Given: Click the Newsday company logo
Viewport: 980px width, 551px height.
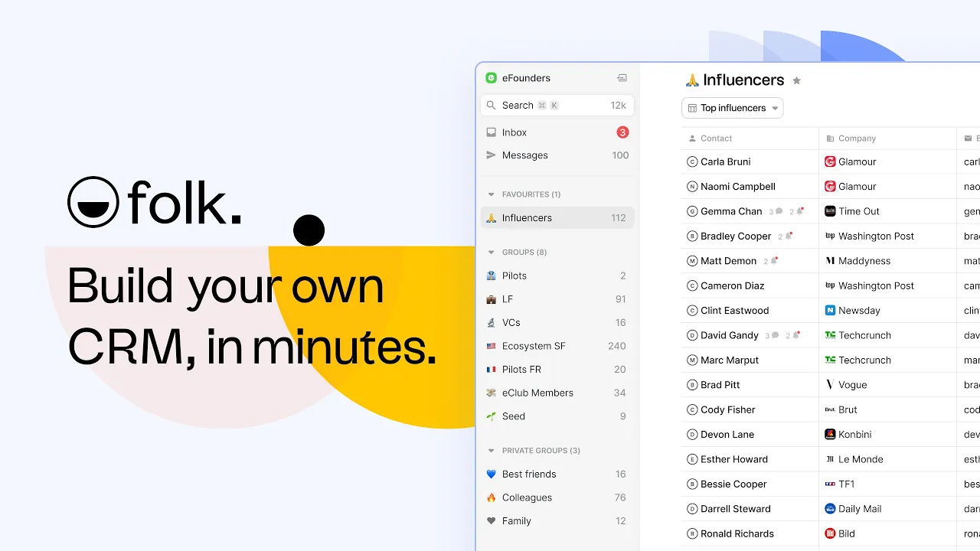Looking at the screenshot, I should point(830,311).
